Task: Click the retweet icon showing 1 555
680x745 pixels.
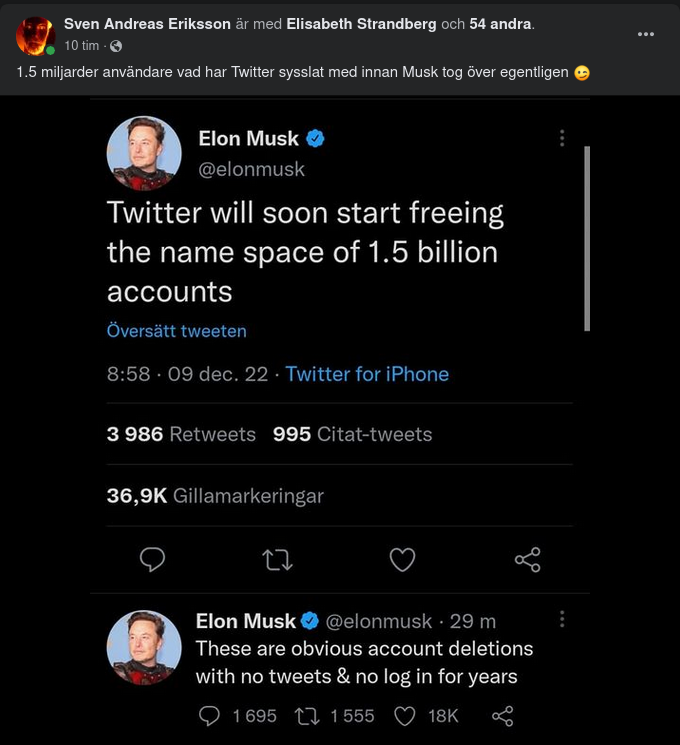Action: click(x=305, y=715)
